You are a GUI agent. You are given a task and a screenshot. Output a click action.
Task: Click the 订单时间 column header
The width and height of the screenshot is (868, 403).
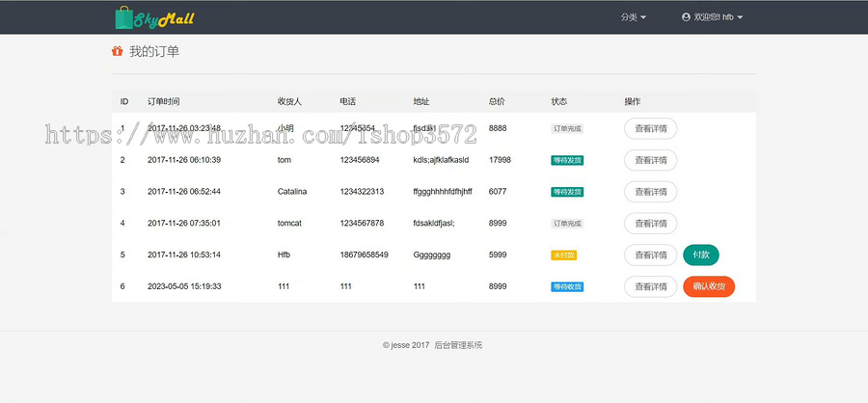pyautogui.click(x=163, y=102)
